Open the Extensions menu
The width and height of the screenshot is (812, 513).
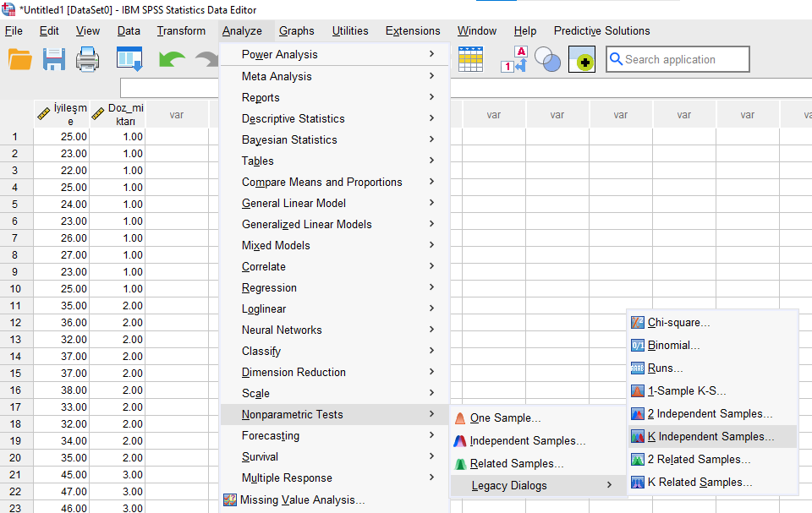point(413,31)
